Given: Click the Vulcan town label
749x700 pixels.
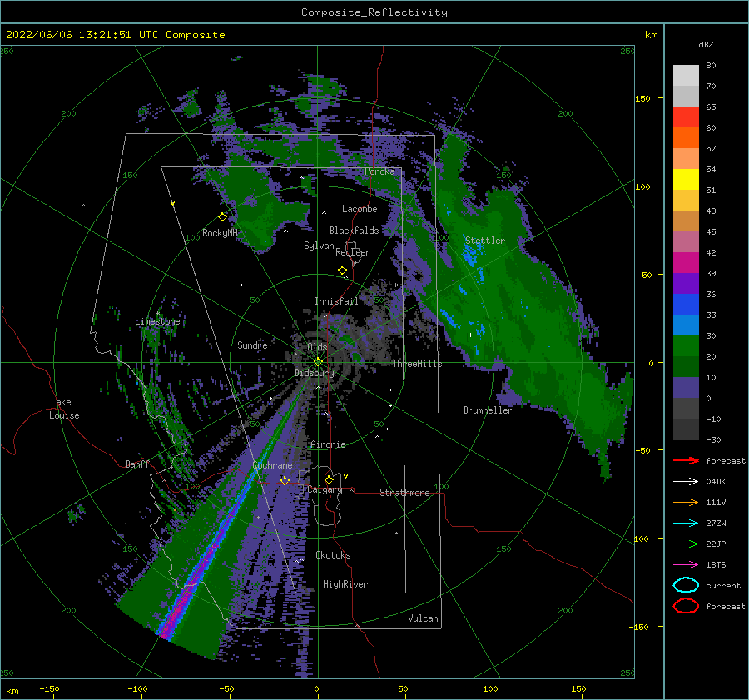Looking at the screenshot, I should 424,618.
